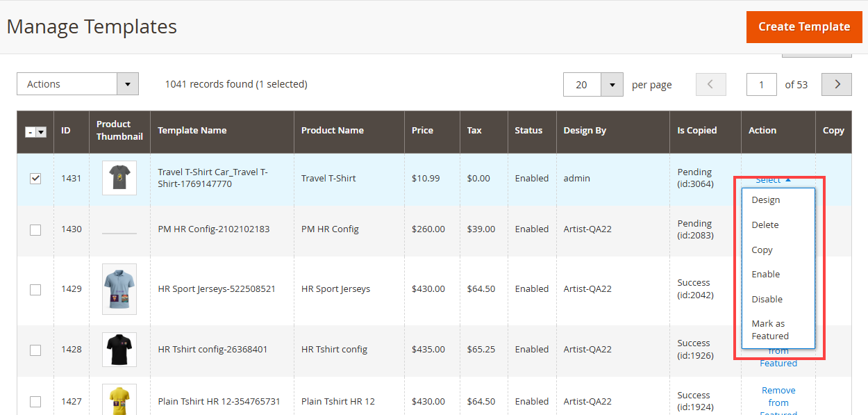This screenshot has height=415, width=868.
Task: Choose Design from the action menu
Action: [766, 200]
